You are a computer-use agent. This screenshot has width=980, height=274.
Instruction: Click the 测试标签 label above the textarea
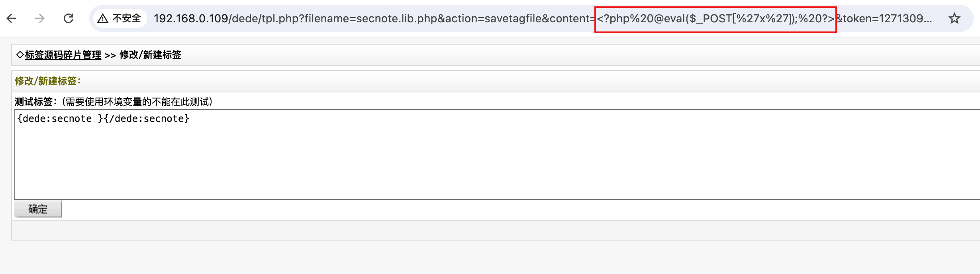pos(33,102)
